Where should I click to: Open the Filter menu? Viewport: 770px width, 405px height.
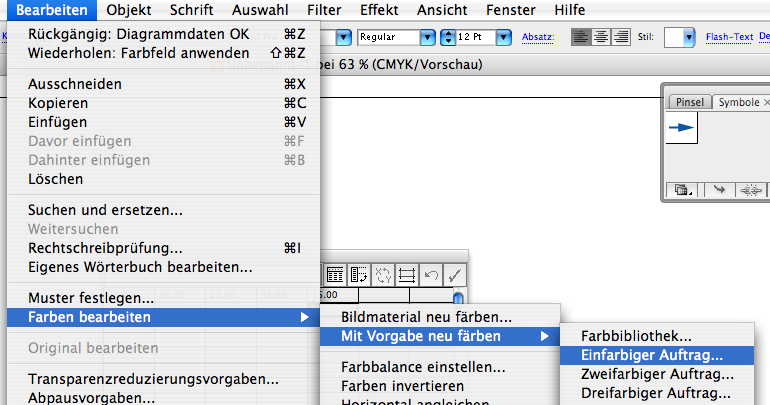tap(324, 10)
